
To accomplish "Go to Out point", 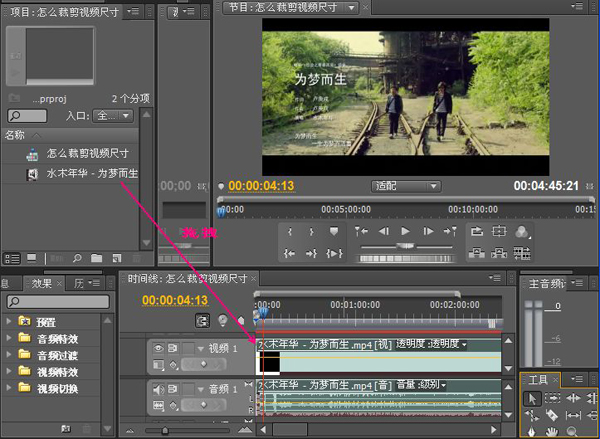I will click(311, 253).
